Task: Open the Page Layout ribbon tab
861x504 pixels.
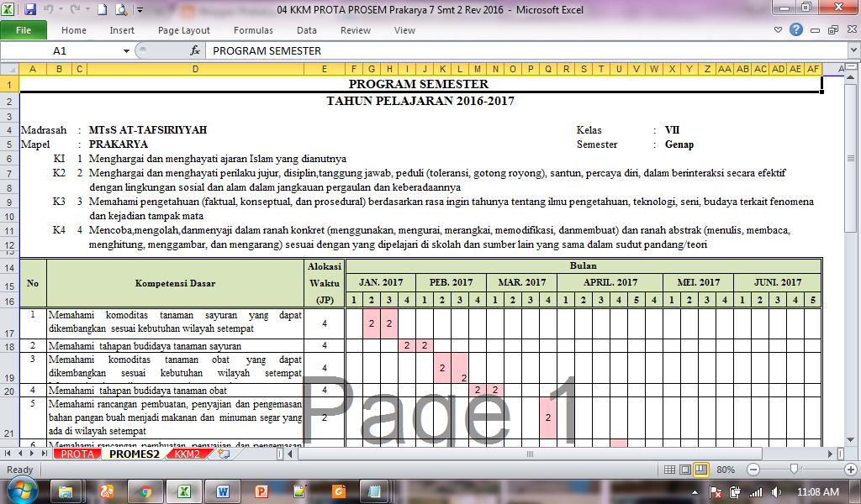Action: tap(184, 30)
